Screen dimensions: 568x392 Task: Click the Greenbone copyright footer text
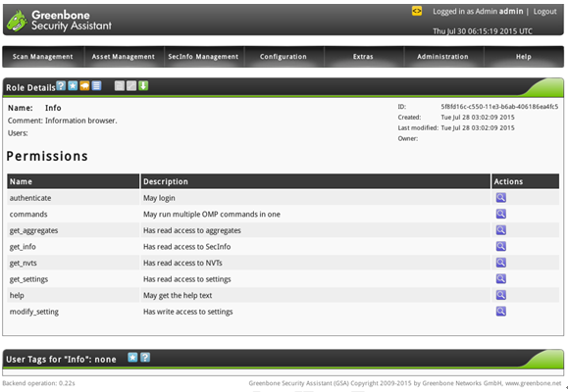(x=405, y=383)
